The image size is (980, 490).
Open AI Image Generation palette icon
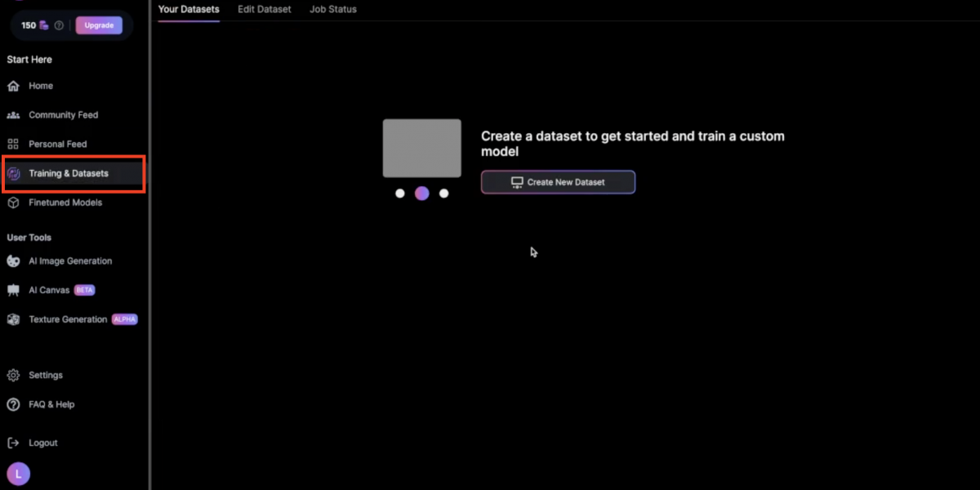pyautogui.click(x=13, y=261)
